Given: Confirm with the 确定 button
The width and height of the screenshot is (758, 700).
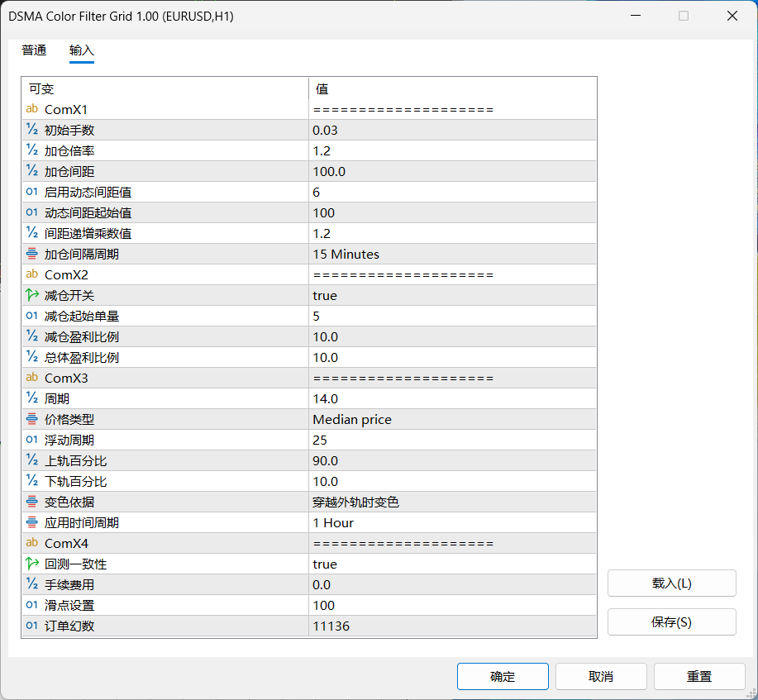Looking at the screenshot, I should tap(503, 676).
